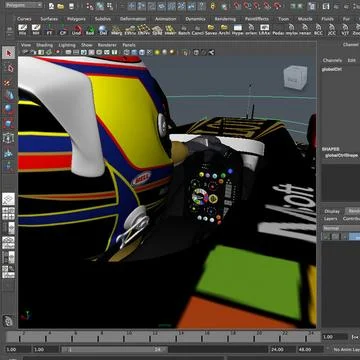Activate the Lasso select tool

(x=9, y=68)
